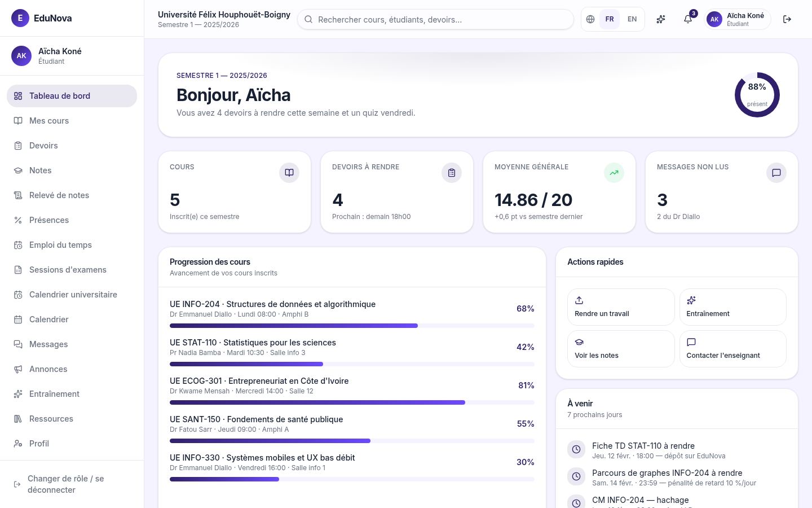Click the book icon on Cours card
Screen dimensions: 812x508
289,173
